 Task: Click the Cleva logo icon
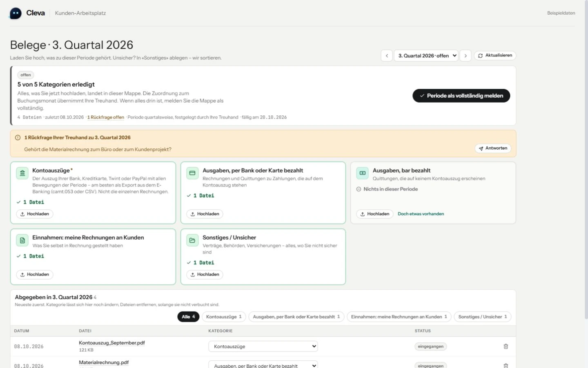16,13
